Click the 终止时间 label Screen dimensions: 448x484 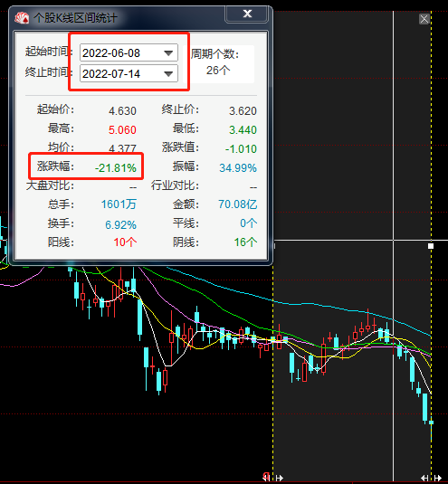(x=49, y=72)
